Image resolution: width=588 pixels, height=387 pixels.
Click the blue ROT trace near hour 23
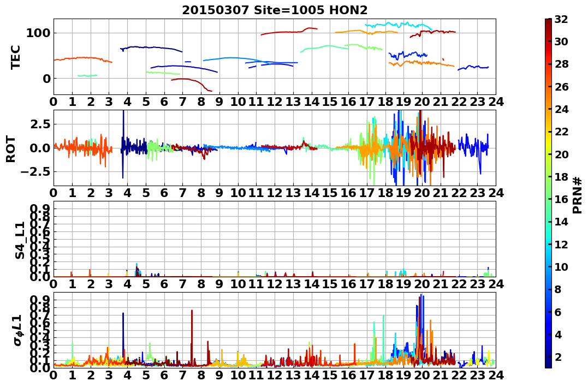[473, 147]
